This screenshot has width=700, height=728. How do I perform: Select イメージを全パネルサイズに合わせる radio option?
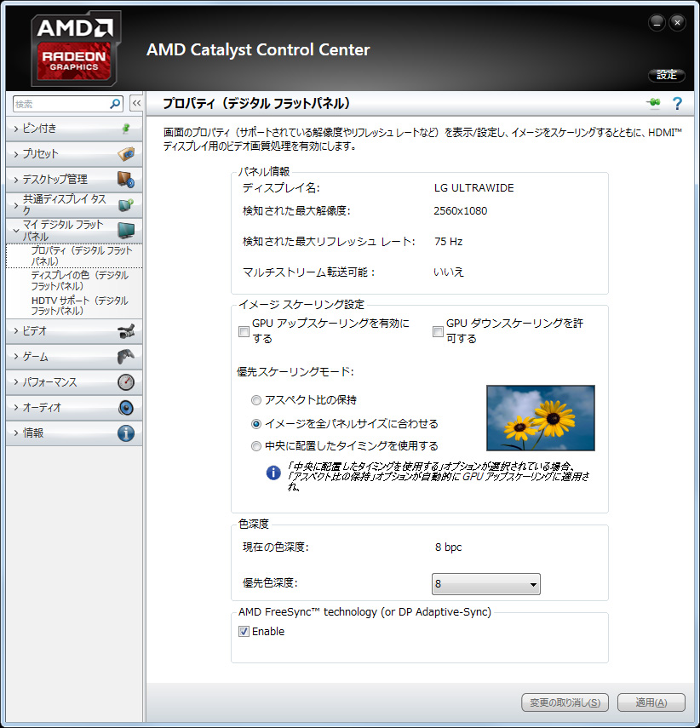click(256, 424)
